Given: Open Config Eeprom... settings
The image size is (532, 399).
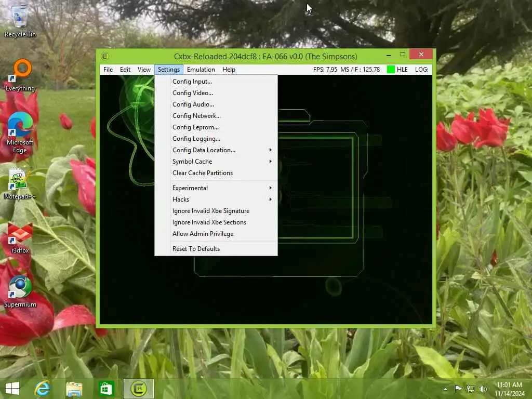Looking at the screenshot, I should pos(216,127).
